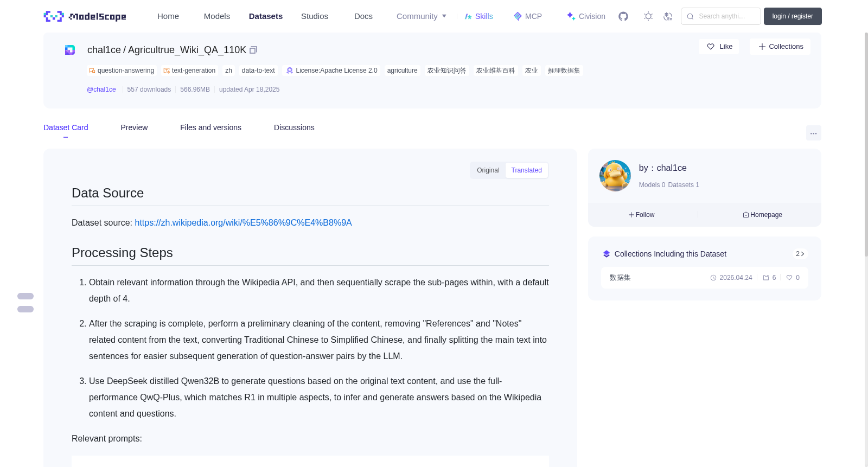The height and width of the screenshot is (467, 868).
Task: Click the Skills sparkle icon
Action: click(x=468, y=16)
